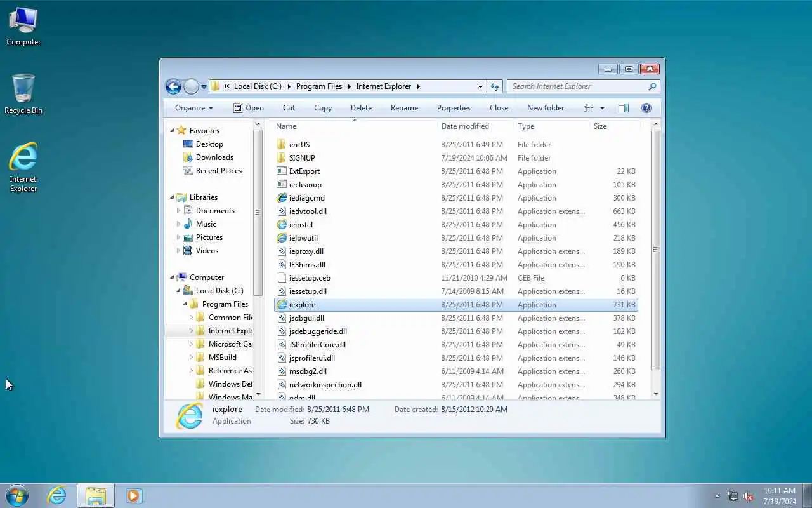The width and height of the screenshot is (812, 508).
Task: Launch Internet Explorer from the taskbar
Action: coord(57,495)
